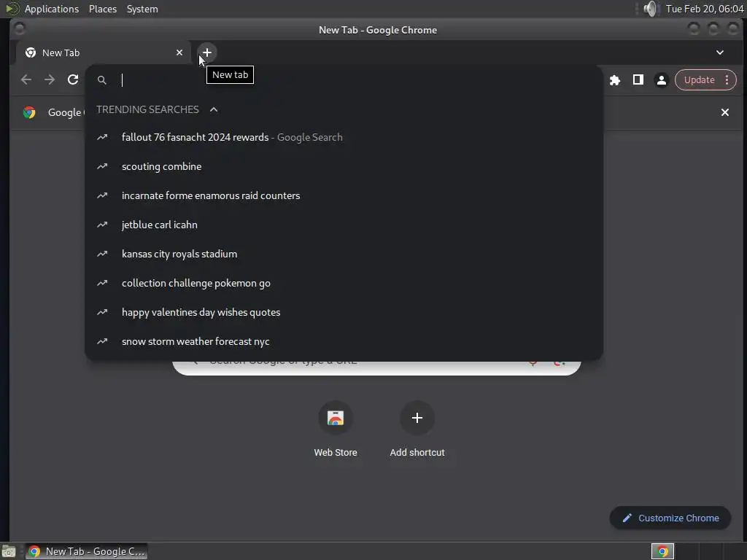Open the Chrome three-dot menu
This screenshot has height=560, width=747.
click(727, 80)
